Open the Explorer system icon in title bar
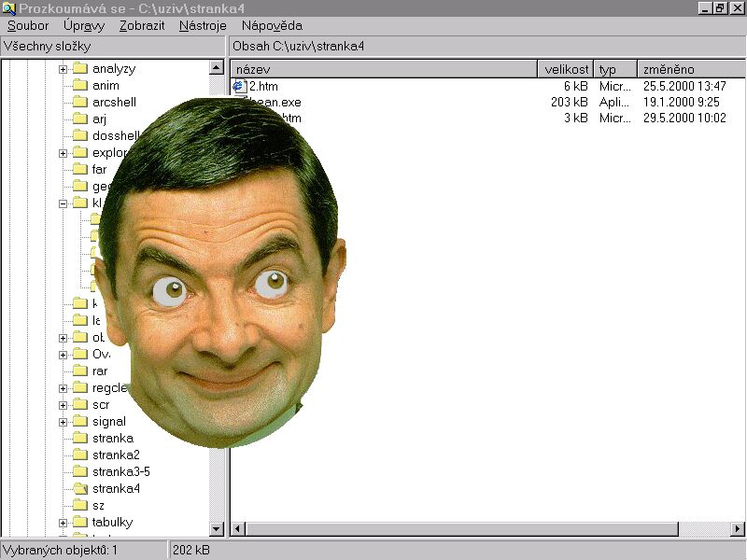This screenshot has width=747, height=560. [8, 7]
